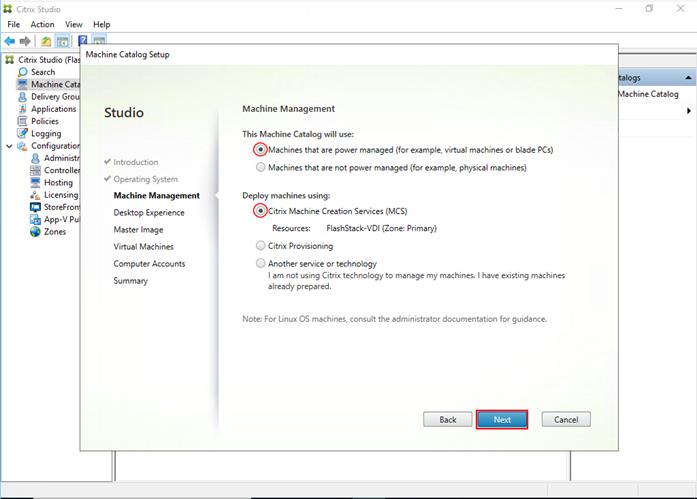Click the Machine Management wizard step
Image resolution: width=697 pixels, height=499 pixels.
click(156, 196)
